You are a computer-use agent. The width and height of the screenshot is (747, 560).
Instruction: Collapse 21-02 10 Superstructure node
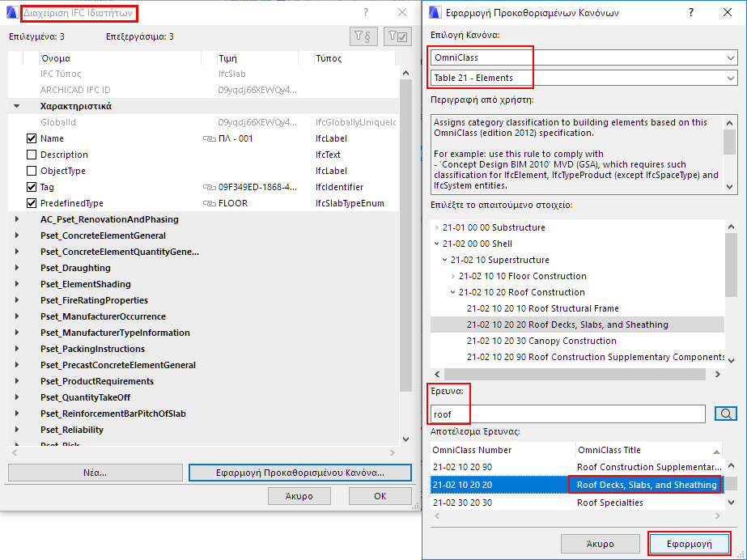[x=444, y=260]
